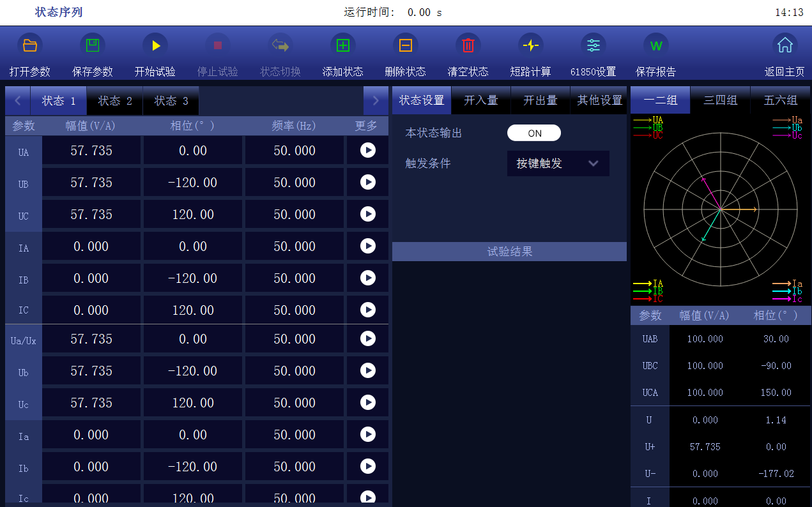Expand more options for the UA row
The image size is (812, 507).
tap(368, 150)
